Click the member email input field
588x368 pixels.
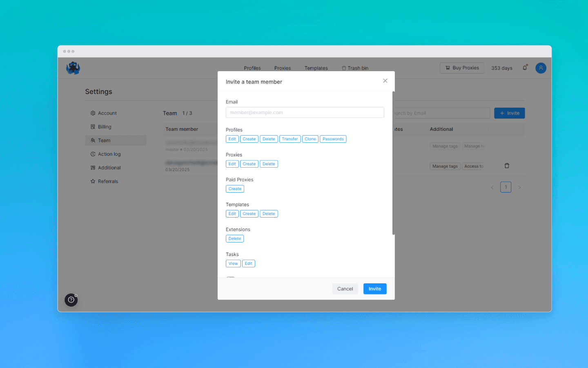pos(305,112)
